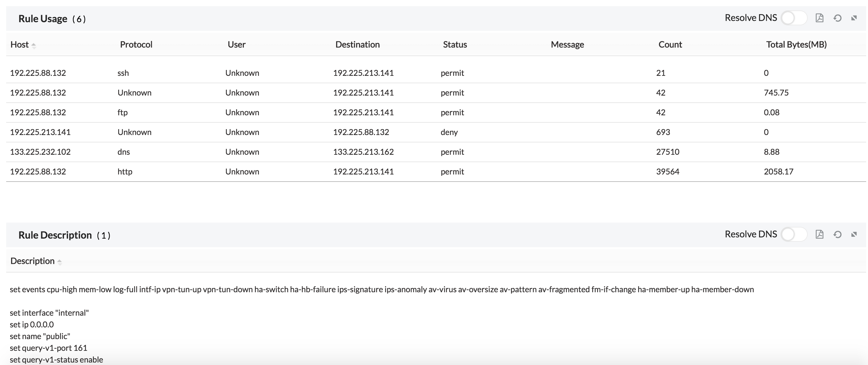This screenshot has width=868, height=365.
Task: Click the Rule Usage panel title
Action: pos(43,19)
